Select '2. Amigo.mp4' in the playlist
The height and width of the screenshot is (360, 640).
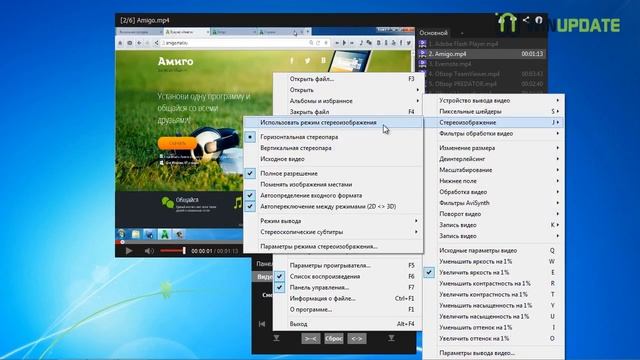click(x=482, y=53)
